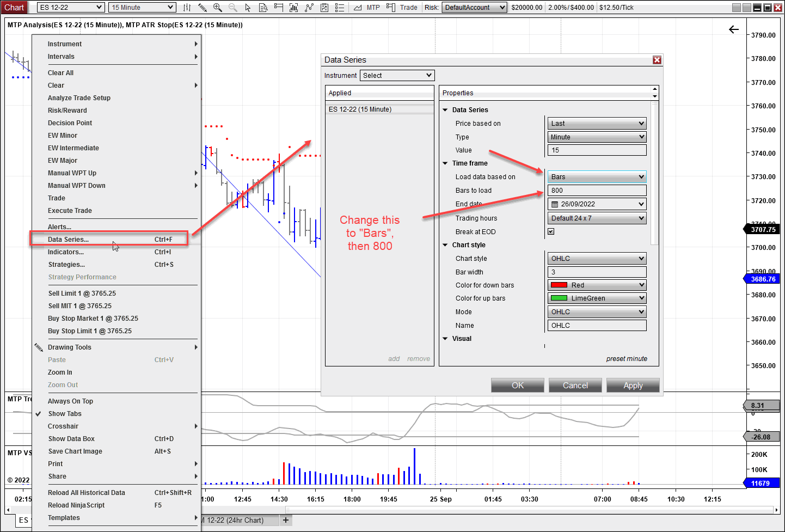This screenshot has height=532, width=785.
Task: Select the arrow pointer cursor tool
Action: (248, 8)
